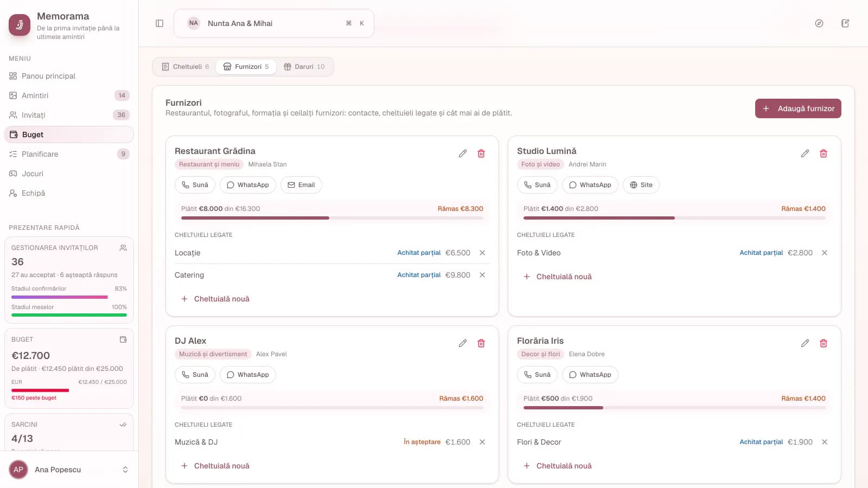Viewport: 868px width, 488px height.
Task: Select the Furnizori tab
Action: click(246, 67)
